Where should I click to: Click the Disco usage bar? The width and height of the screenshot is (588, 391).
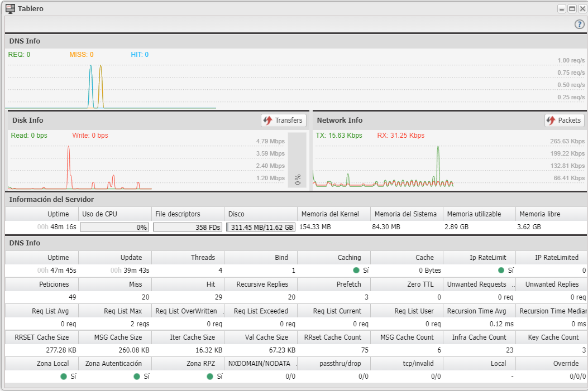(260, 227)
